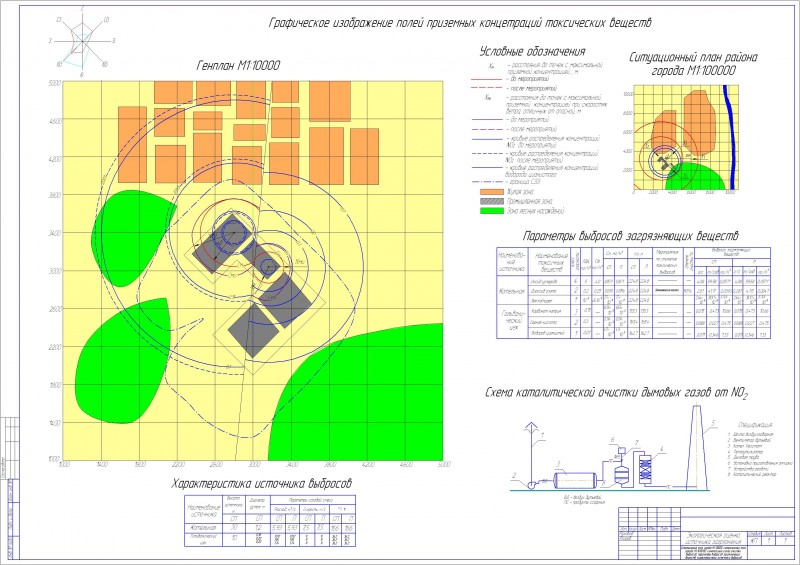Click horizontal axis label 4200 on Генплан

point(368,465)
